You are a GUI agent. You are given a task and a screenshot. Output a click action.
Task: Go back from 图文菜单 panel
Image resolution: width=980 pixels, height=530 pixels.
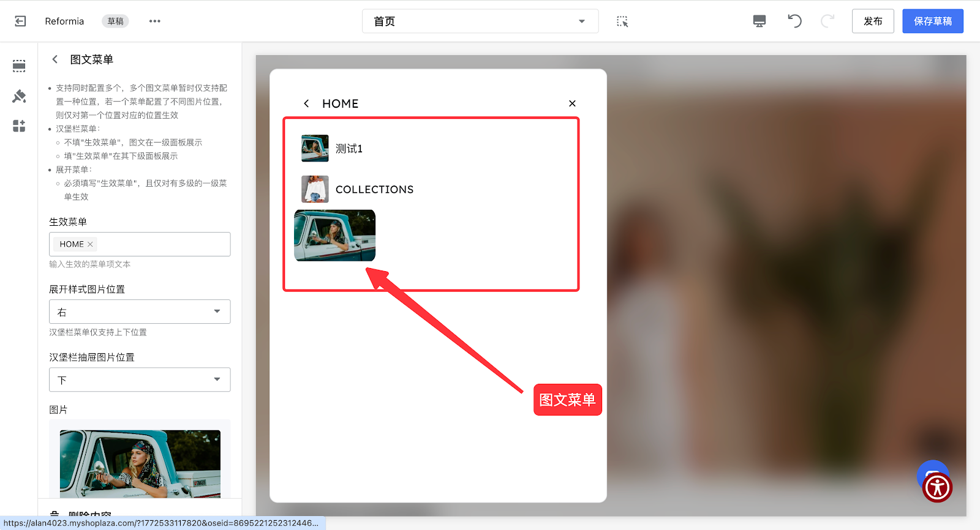pyautogui.click(x=55, y=59)
